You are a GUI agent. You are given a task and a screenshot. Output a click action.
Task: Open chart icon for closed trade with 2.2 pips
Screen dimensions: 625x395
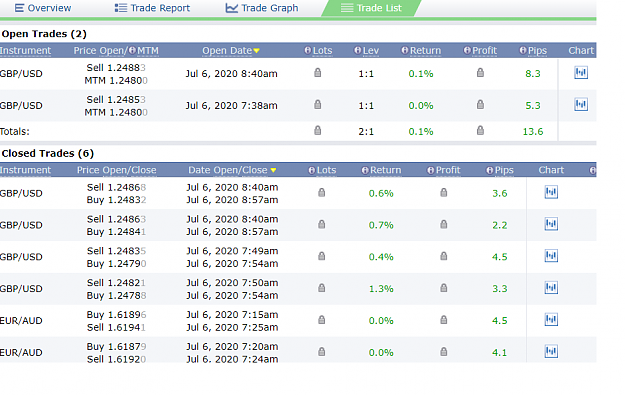[551, 224]
